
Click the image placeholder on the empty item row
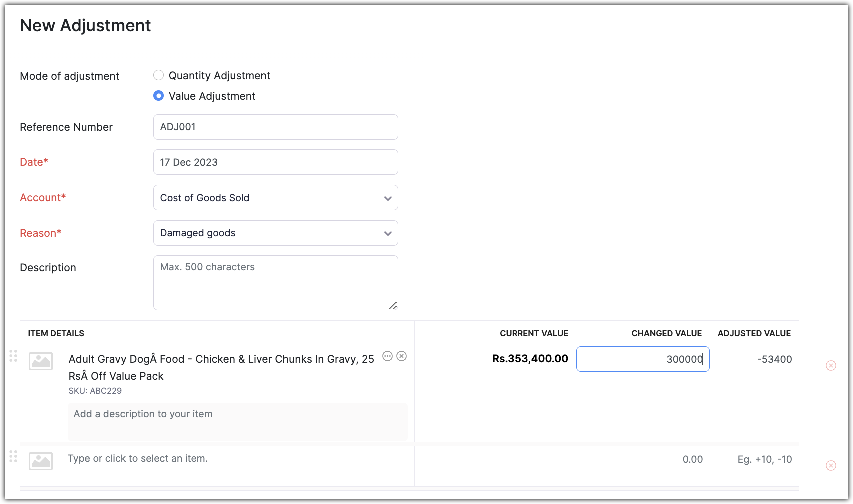(x=40, y=461)
